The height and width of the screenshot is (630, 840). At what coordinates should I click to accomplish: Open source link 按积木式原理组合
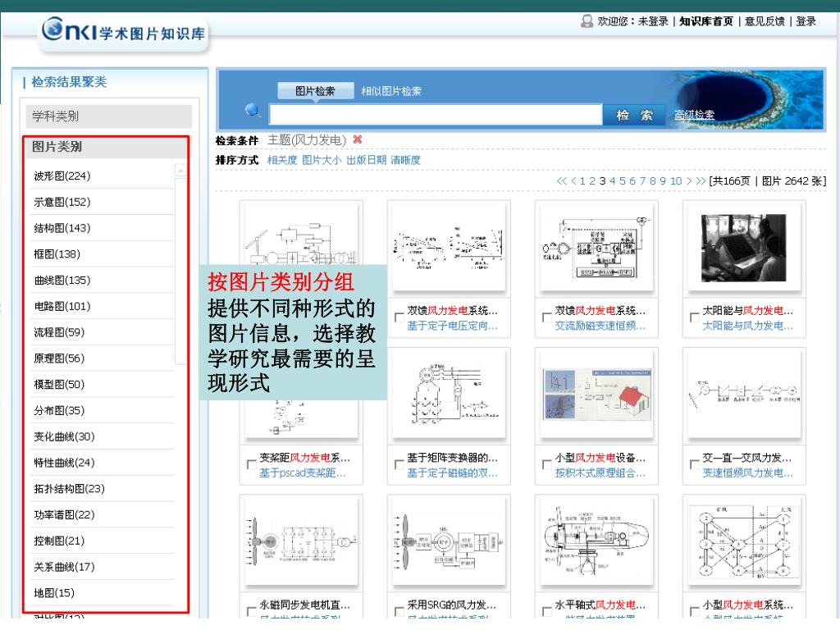tap(600, 473)
